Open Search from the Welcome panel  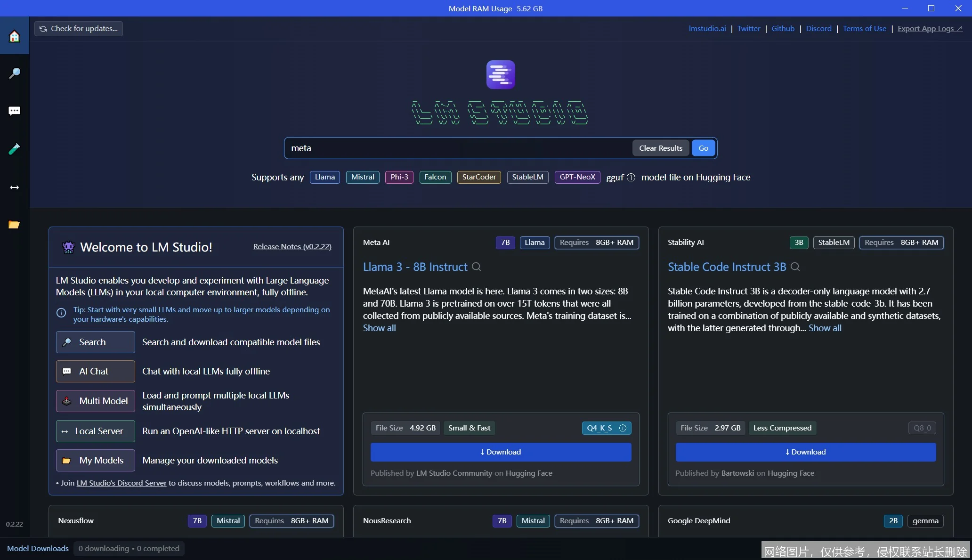point(96,342)
